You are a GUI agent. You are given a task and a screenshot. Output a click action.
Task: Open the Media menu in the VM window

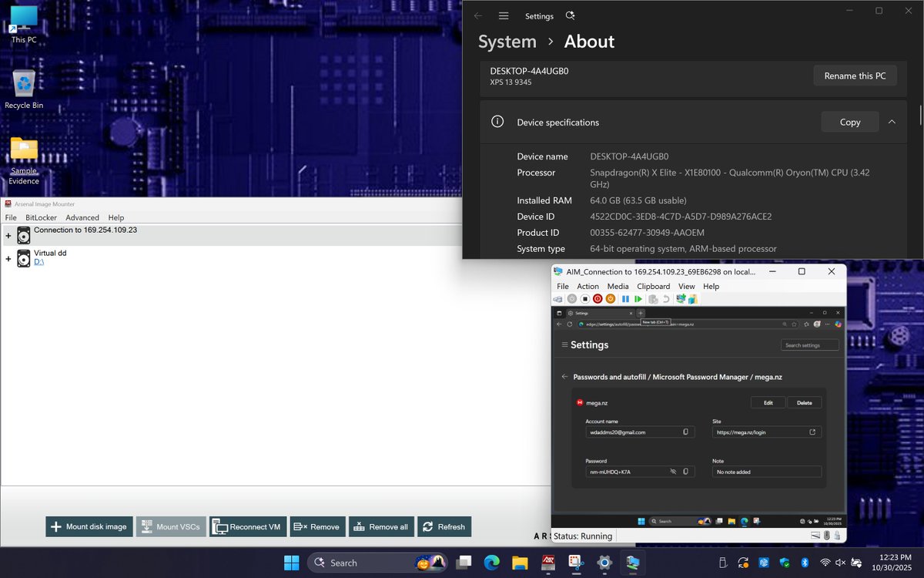(x=618, y=286)
